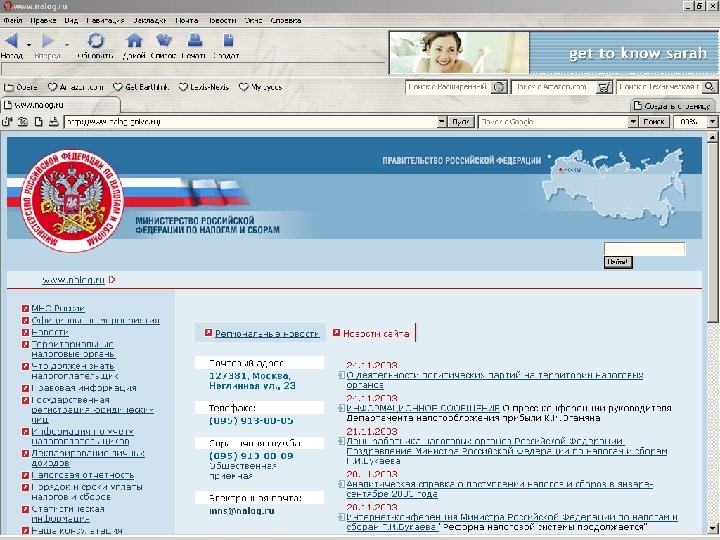The height and width of the screenshot is (540, 720).
Task: Click the Пуск go button
Action: pyautogui.click(x=461, y=122)
